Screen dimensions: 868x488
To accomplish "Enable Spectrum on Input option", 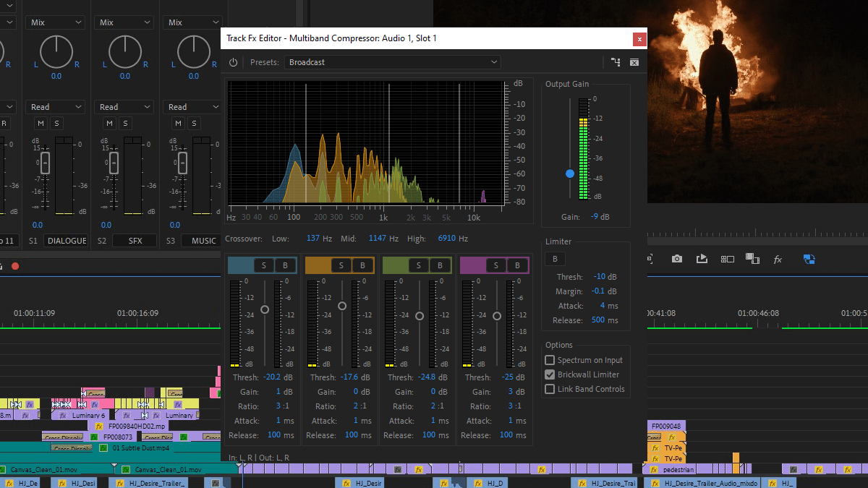I will 550,359.
